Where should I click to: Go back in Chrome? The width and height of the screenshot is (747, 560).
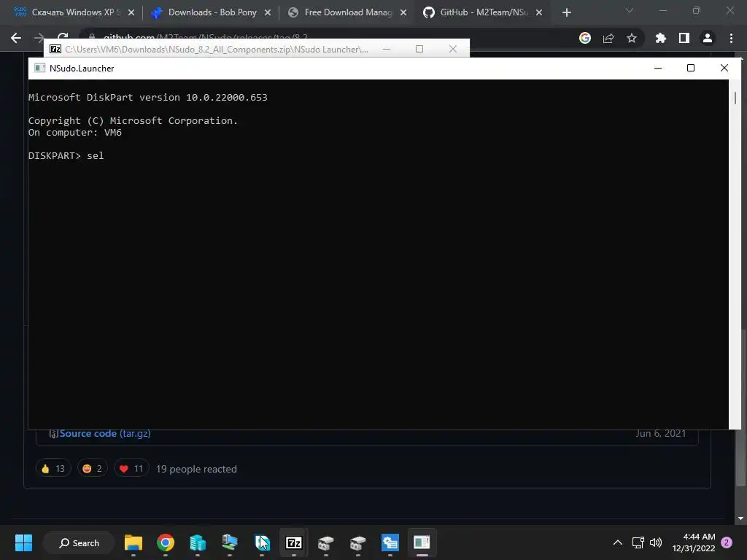pyautogui.click(x=16, y=38)
